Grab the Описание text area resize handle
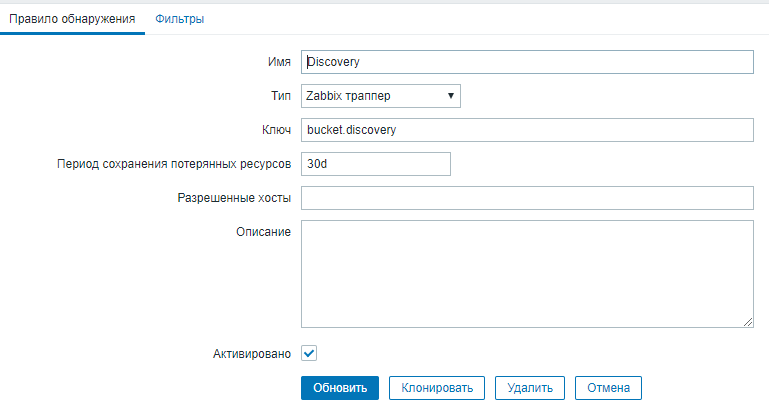 tap(747, 321)
